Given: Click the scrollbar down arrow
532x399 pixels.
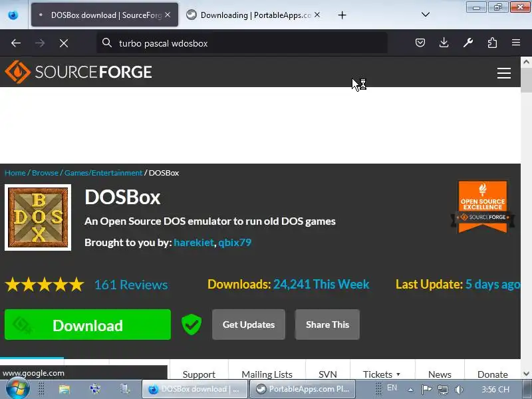Looking at the screenshot, I should (526, 374).
